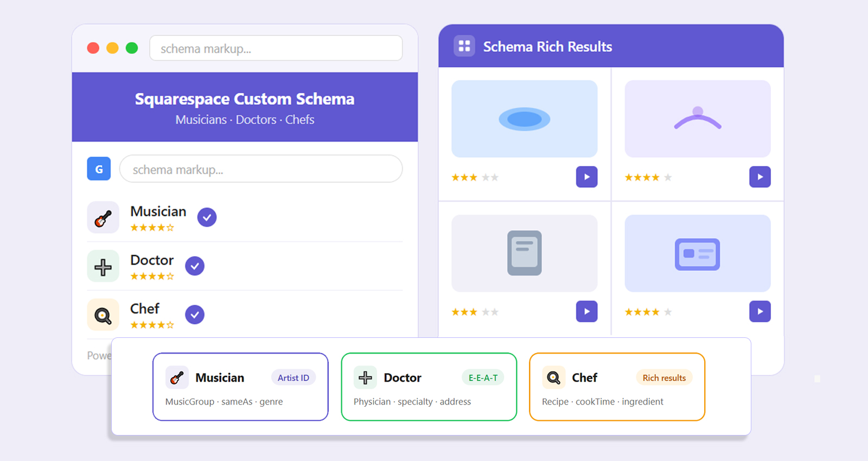Open the gray document thumbnail
868x461 pixels.
(x=525, y=253)
